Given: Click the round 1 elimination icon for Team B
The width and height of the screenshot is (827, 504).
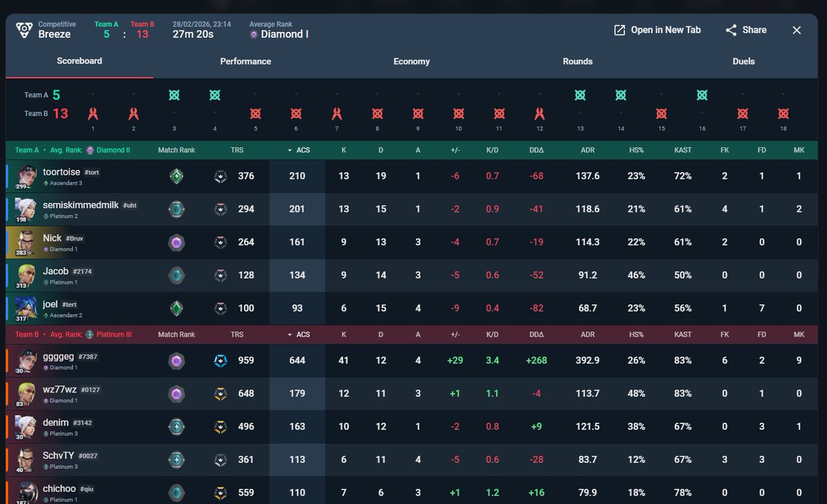Looking at the screenshot, I should click(92, 114).
